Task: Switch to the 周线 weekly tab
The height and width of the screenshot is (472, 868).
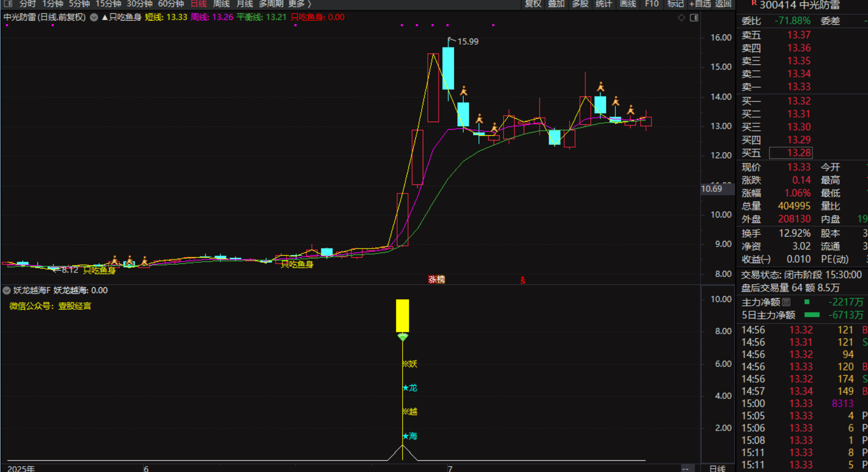Action: point(221,4)
